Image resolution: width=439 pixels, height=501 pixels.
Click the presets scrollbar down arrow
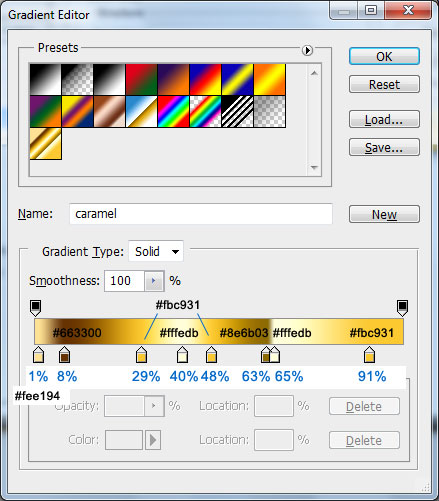click(x=314, y=168)
